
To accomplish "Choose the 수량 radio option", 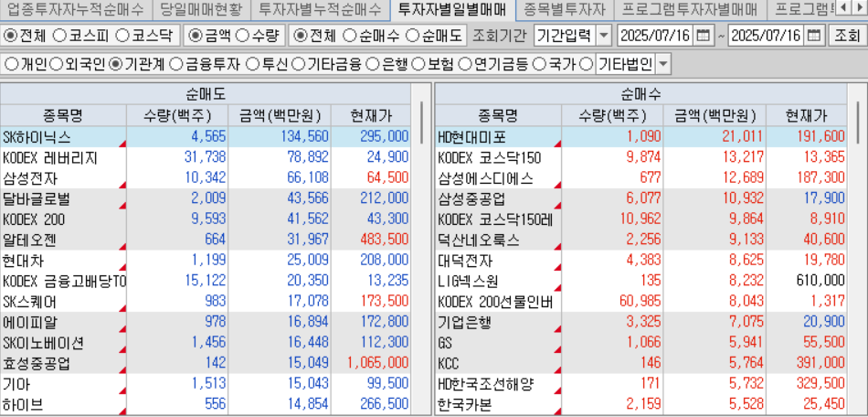I will [x=242, y=36].
